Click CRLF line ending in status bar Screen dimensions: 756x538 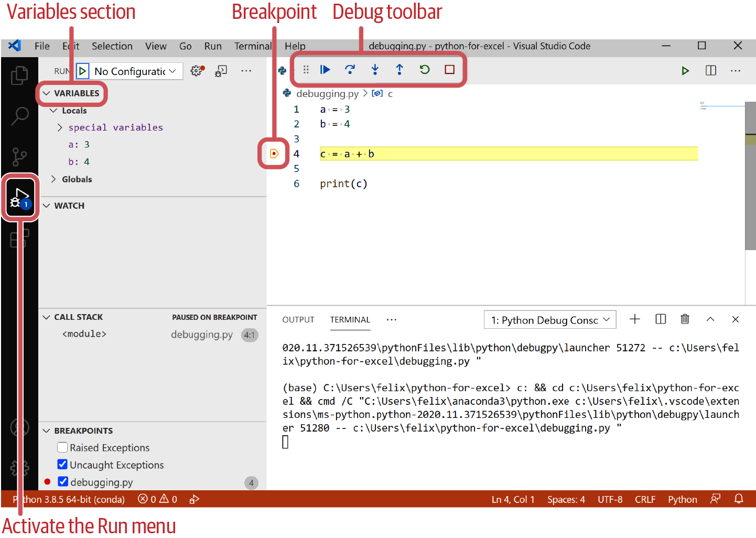coord(645,499)
